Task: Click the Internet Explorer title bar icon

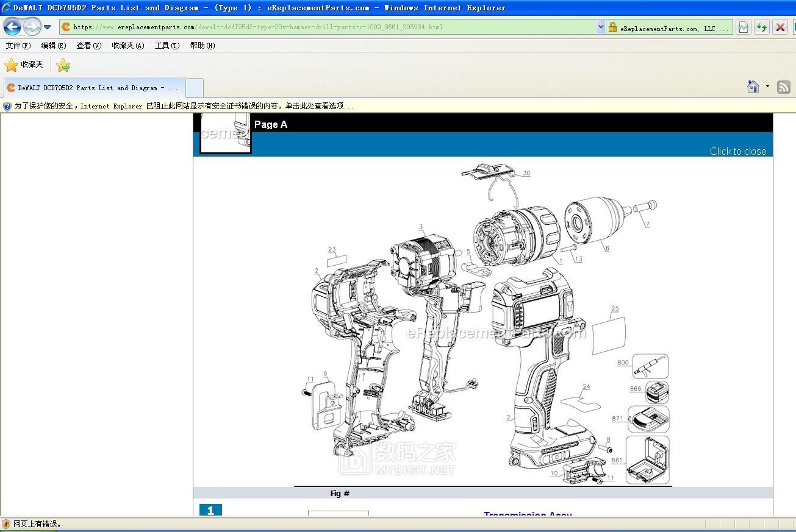Action: click(6, 8)
